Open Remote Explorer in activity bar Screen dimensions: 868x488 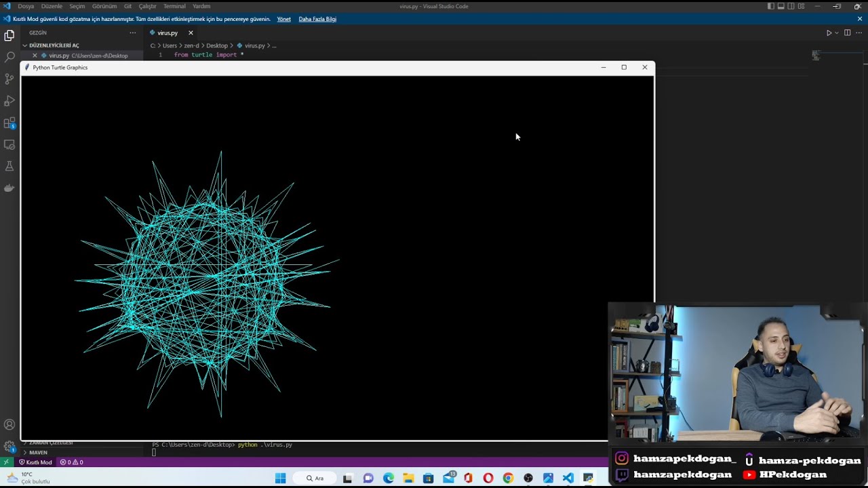(9, 144)
